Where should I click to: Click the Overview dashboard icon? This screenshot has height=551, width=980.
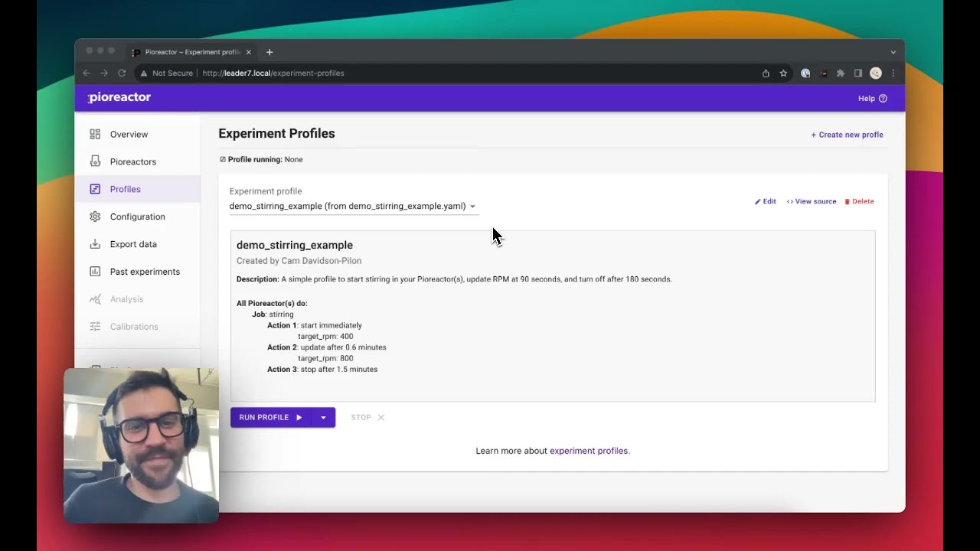(x=95, y=134)
